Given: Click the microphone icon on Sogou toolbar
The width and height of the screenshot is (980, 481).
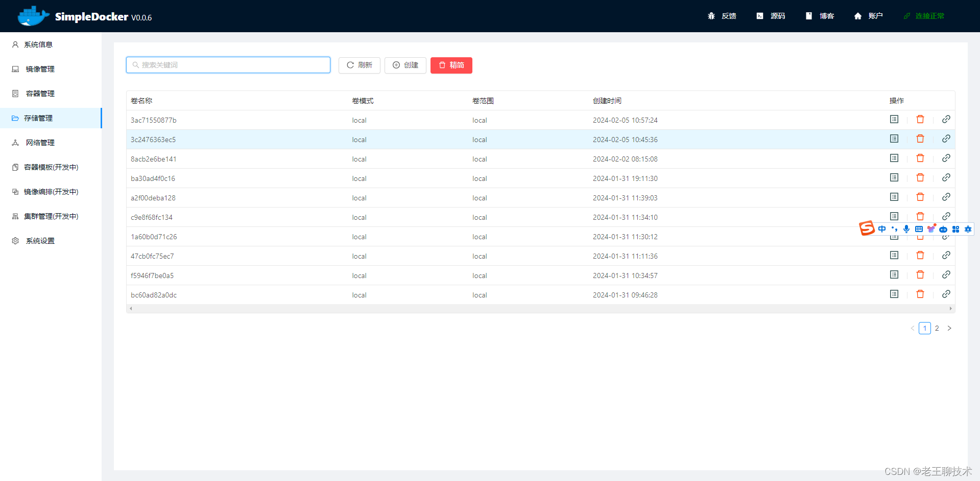Looking at the screenshot, I should [906, 229].
